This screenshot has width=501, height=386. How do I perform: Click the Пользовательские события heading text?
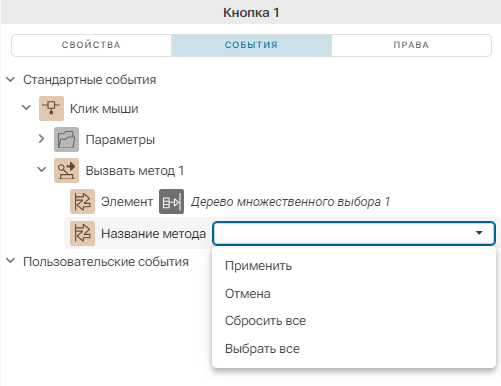coord(106,262)
